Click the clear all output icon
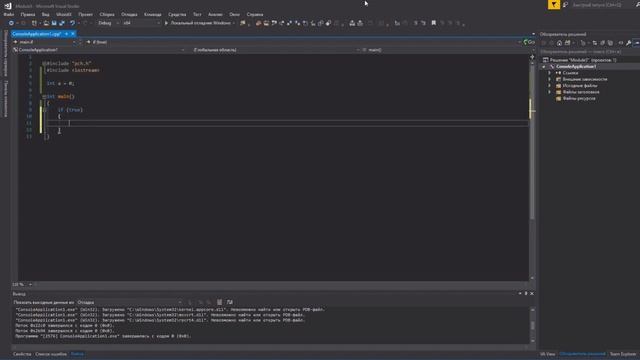 [x=220, y=302]
